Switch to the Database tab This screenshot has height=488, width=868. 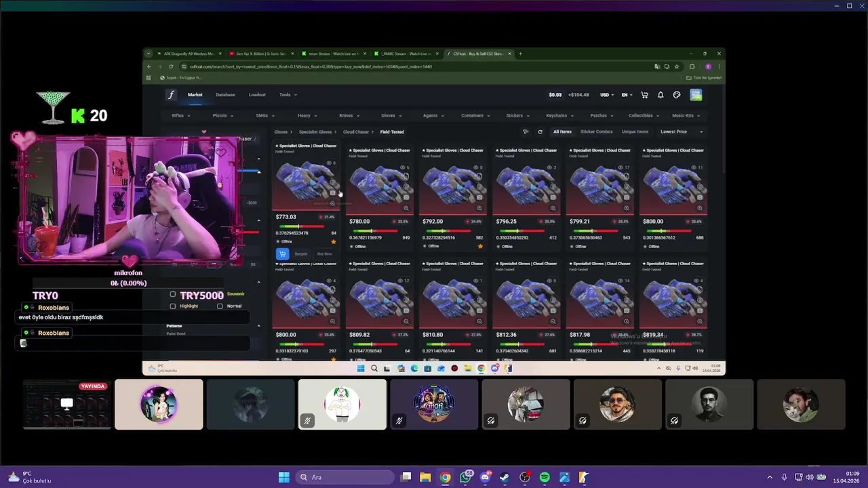pos(225,95)
